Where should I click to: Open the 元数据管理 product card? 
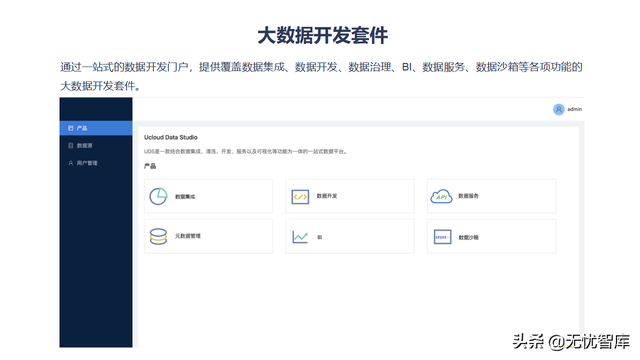[x=209, y=236]
